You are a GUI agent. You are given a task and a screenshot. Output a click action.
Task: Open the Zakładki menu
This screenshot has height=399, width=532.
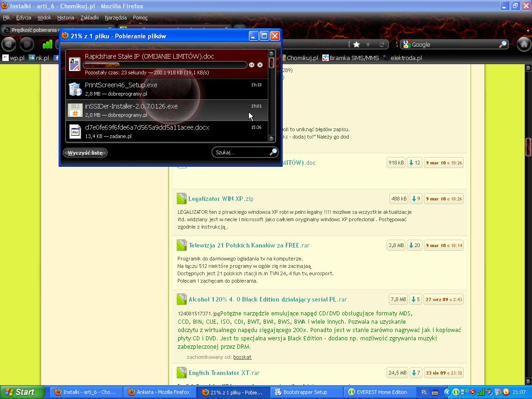(90, 18)
